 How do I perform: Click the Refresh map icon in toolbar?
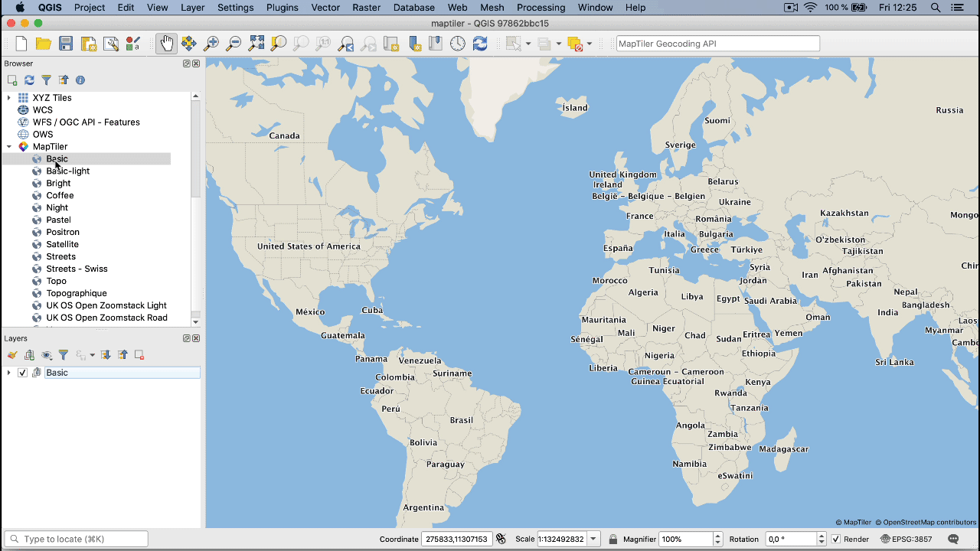coord(480,44)
